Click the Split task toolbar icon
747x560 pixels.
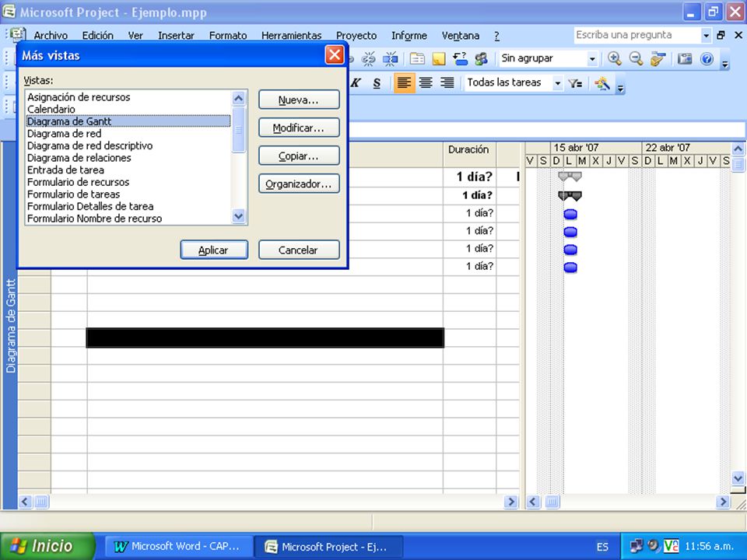[390, 58]
